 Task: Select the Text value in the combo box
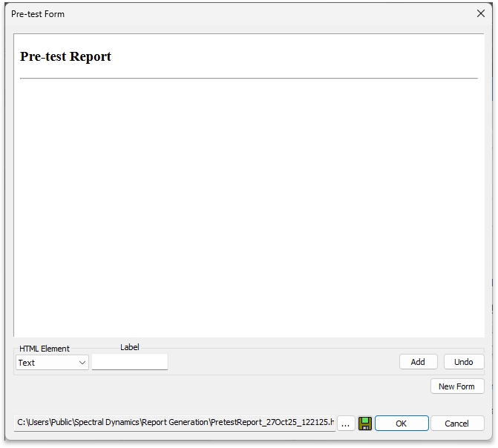coord(27,363)
